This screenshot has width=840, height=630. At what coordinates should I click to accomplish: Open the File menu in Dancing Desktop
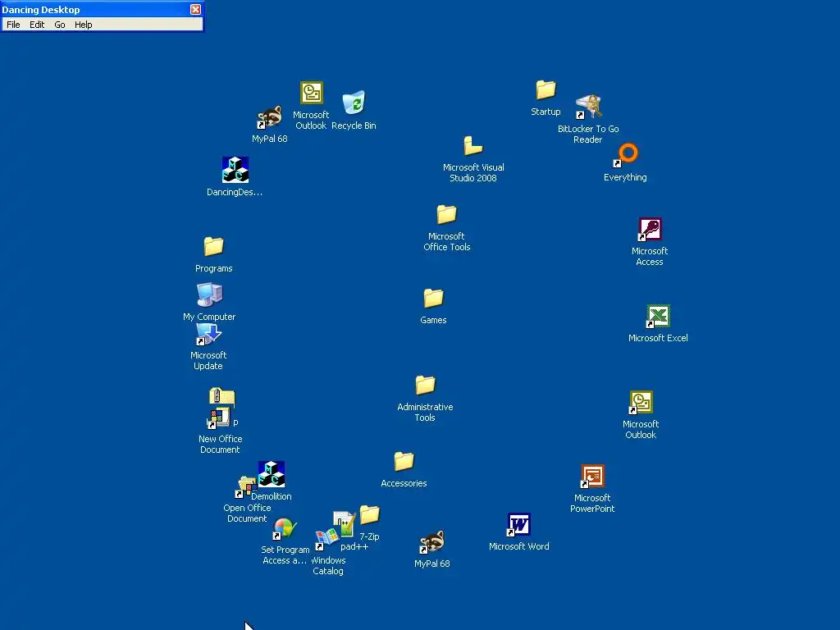coord(13,25)
